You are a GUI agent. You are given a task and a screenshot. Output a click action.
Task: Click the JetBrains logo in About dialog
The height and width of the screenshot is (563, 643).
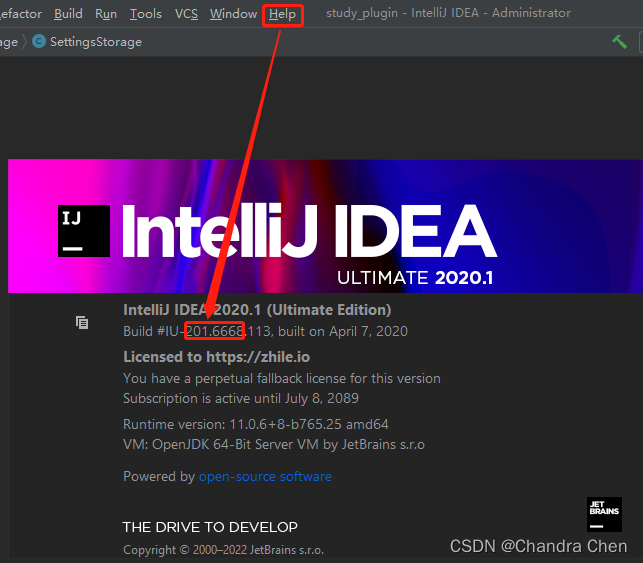coord(604,514)
